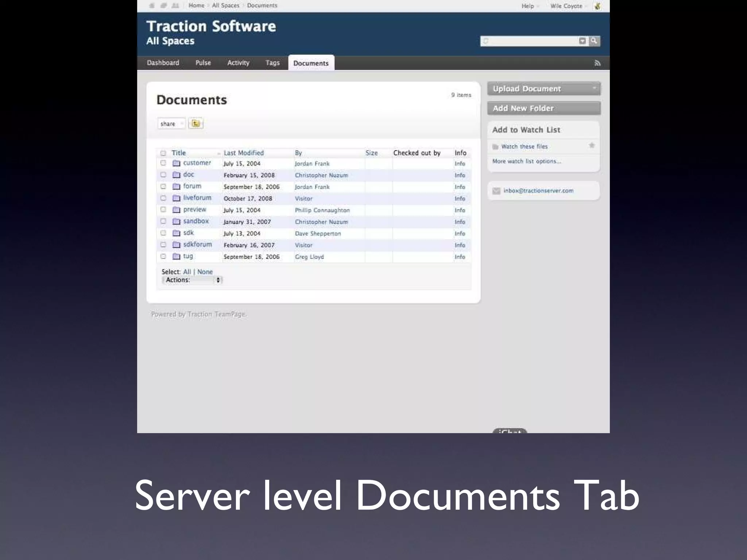Open the tug folder icon
Screen dimensions: 747x560
pos(176,256)
